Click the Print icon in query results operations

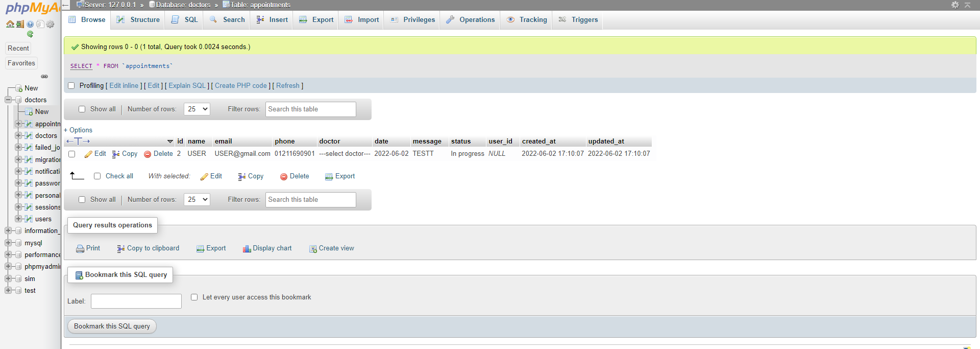coord(80,249)
